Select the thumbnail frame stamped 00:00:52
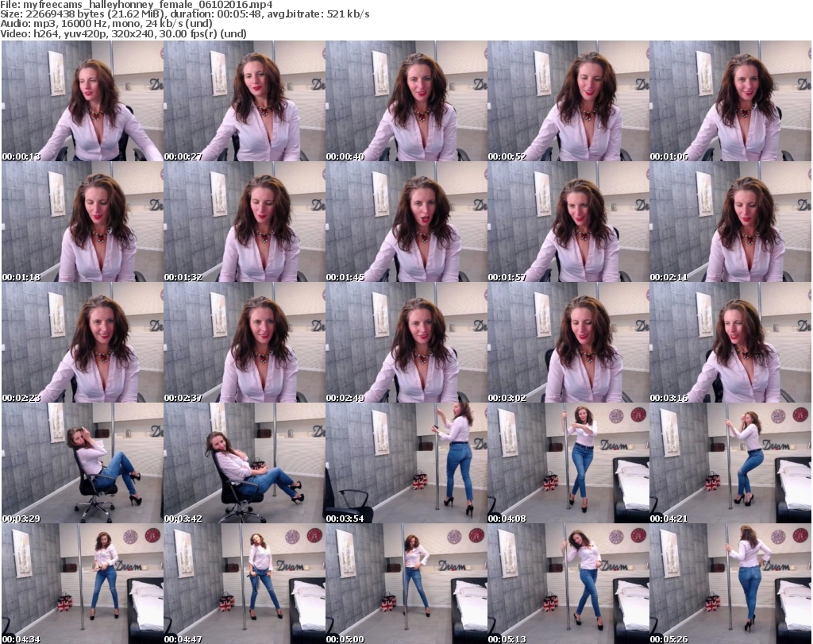The width and height of the screenshot is (813, 644). pos(568,101)
